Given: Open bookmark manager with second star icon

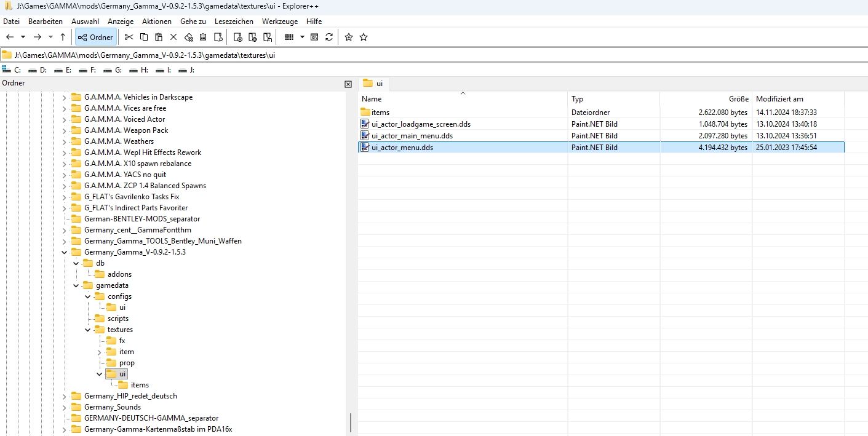Looking at the screenshot, I should click(x=364, y=37).
